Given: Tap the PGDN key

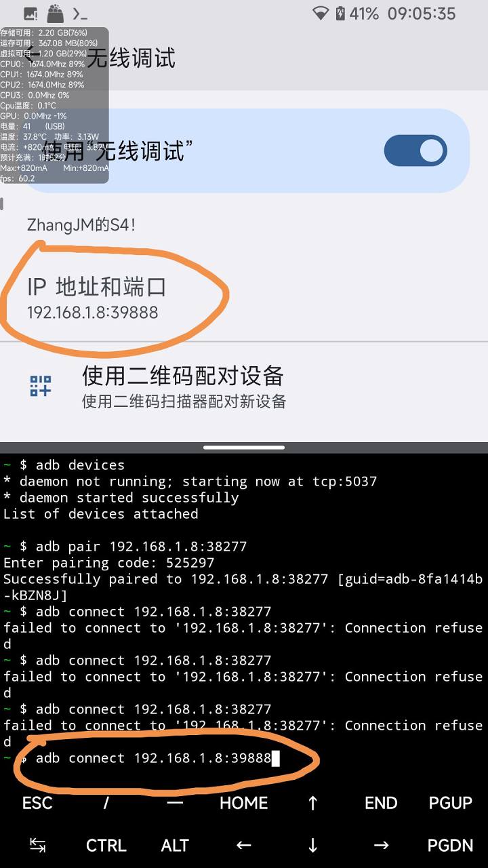Looking at the screenshot, I should tap(451, 846).
